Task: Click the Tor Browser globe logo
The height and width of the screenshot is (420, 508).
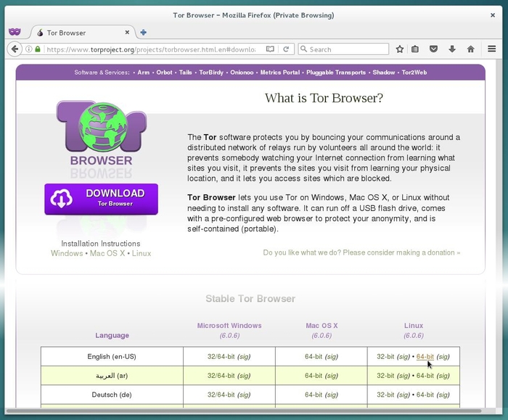Action: click(x=102, y=127)
